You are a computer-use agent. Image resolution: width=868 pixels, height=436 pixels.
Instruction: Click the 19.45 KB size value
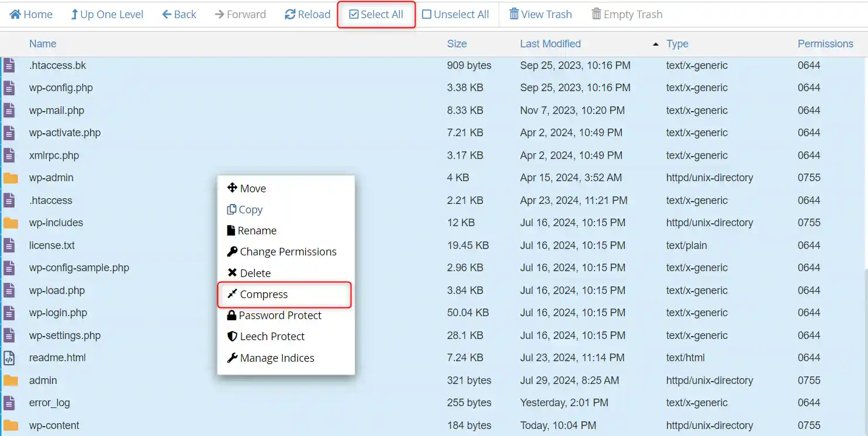tap(468, 245)
